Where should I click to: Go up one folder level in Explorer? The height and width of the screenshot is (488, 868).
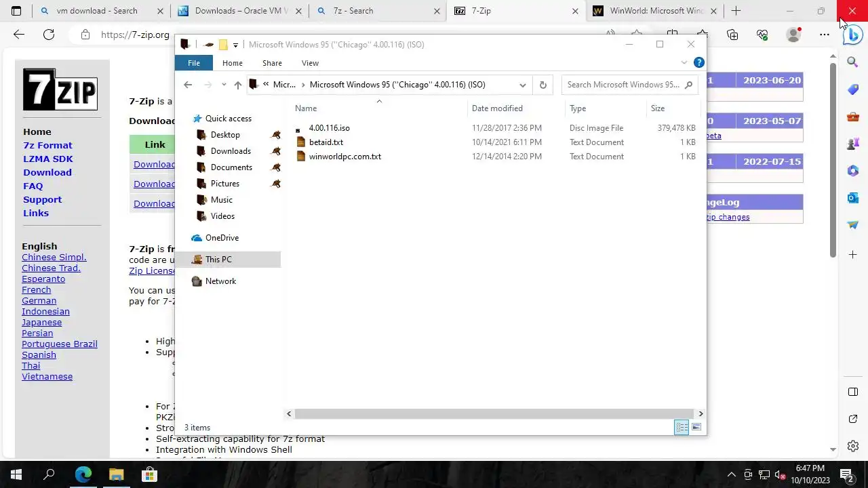[x=237, y=85]
